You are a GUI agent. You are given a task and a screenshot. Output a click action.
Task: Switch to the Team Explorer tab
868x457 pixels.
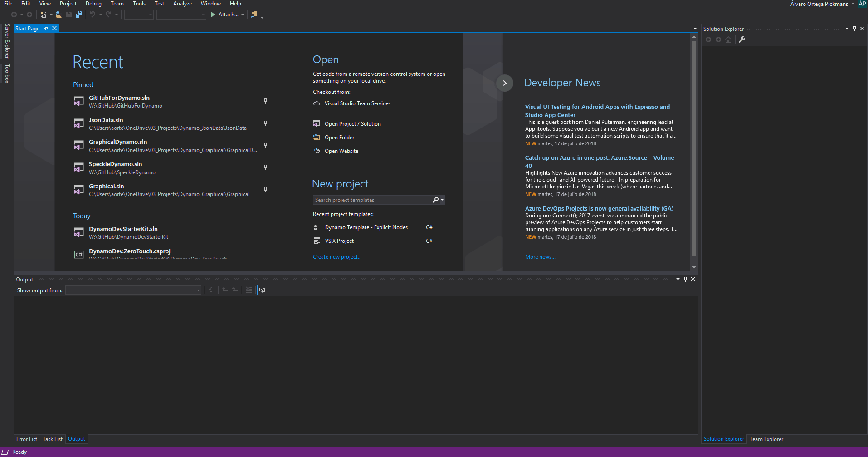click(766, 439)
